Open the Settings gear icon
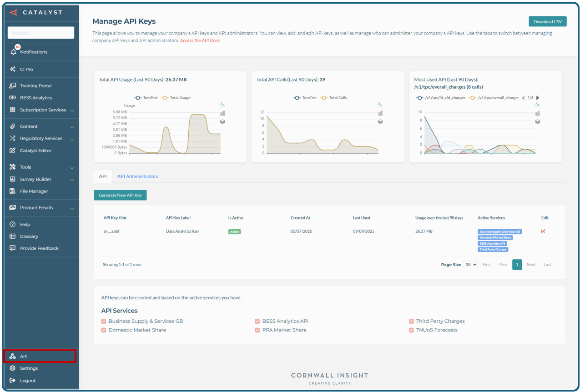 pos(13,368)
